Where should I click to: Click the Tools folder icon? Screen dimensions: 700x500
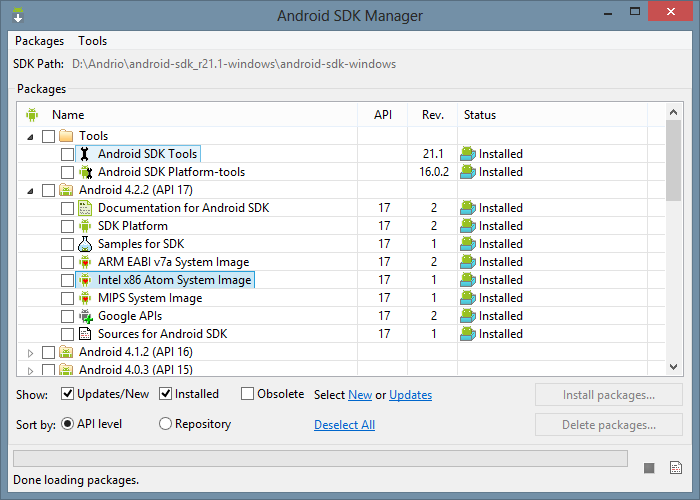pyautogui.click(x=66, y=136)
